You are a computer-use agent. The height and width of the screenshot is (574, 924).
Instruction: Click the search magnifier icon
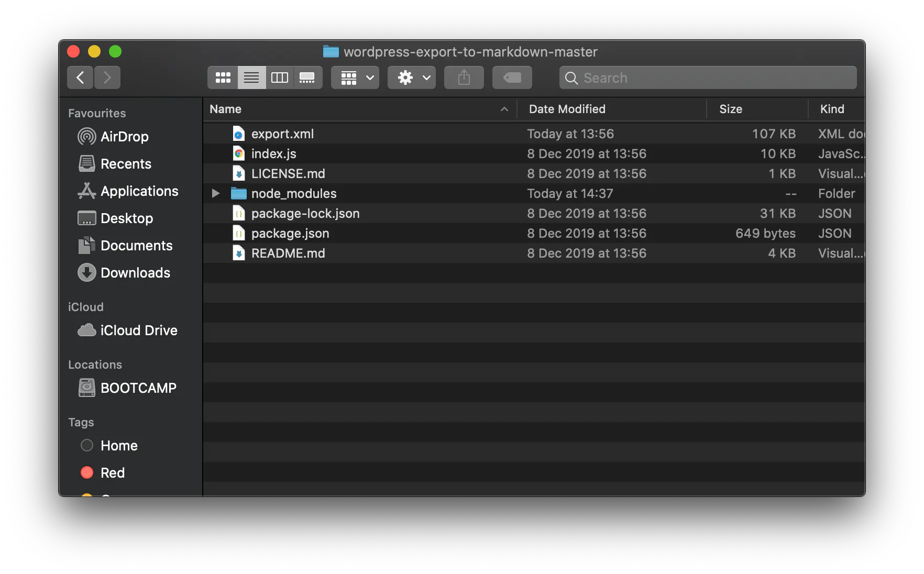pyautogui.click(x=571, y=78)
